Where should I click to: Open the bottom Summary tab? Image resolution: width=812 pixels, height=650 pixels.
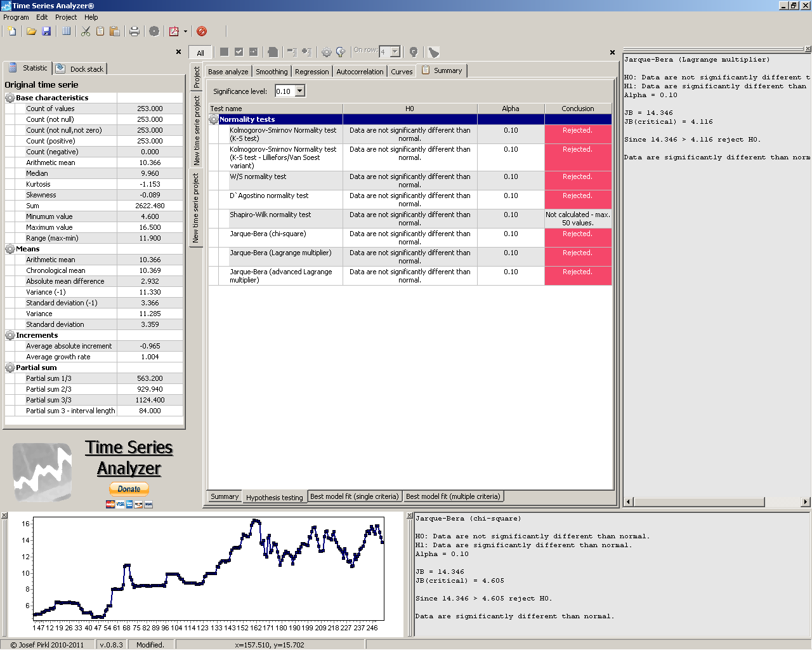coord(225,496)
